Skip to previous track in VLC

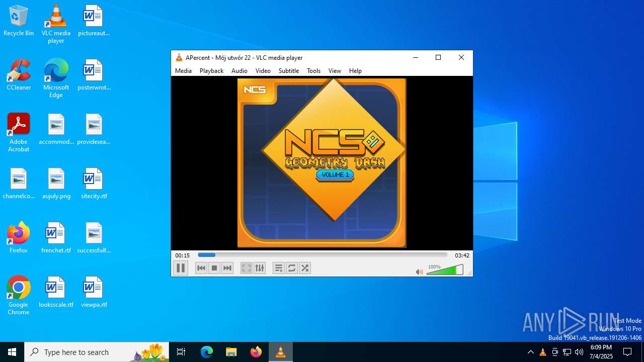pyautogui.click(x=201, y=268)
